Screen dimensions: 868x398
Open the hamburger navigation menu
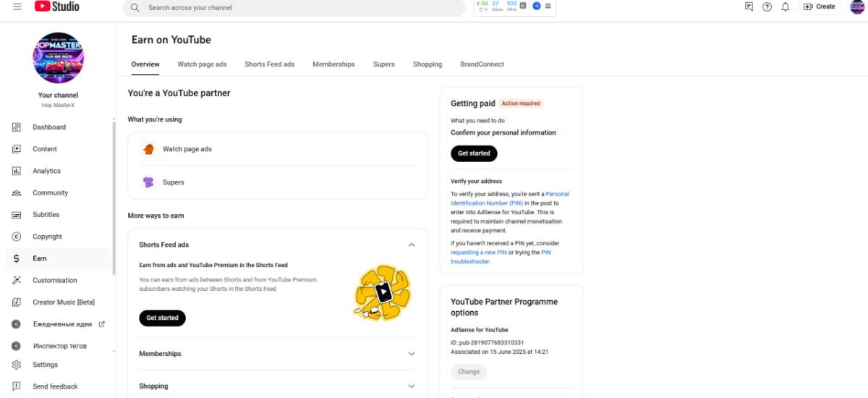pyautogui.click(x=17, y=7)
